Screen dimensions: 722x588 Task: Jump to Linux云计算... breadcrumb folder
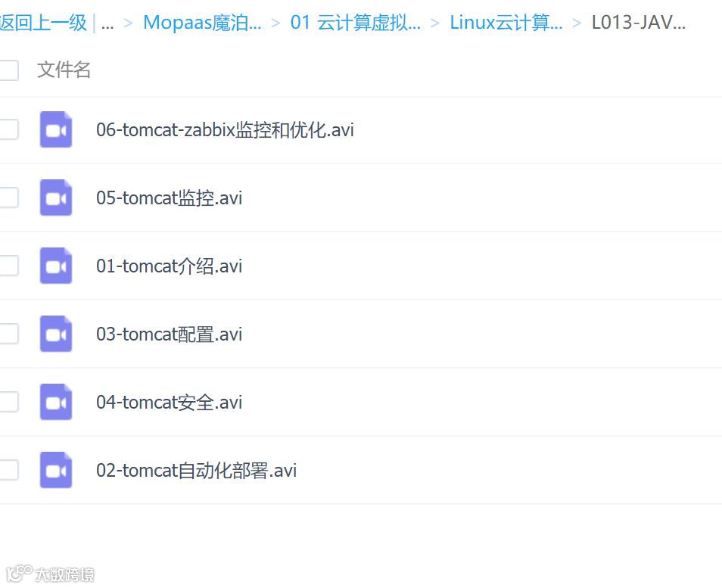[506, 23]
